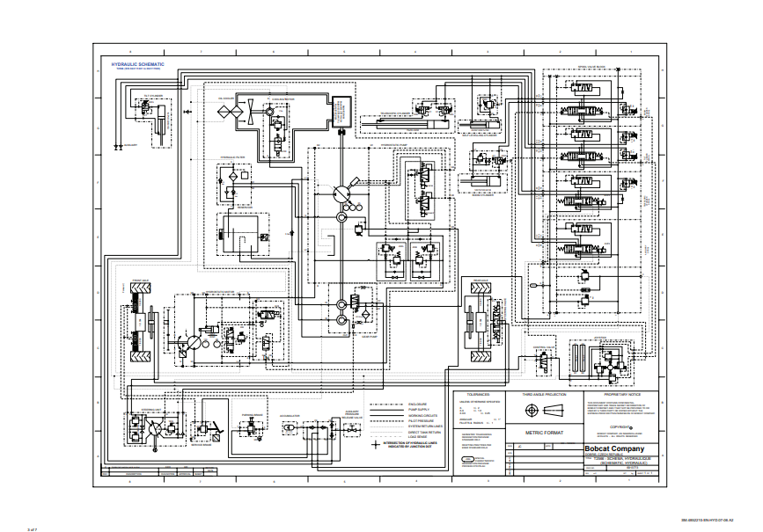The height and width of the screenshot is (532, 763).
Task: Click the hydraulic filter diamond symbol
Action: coord(232,176)
